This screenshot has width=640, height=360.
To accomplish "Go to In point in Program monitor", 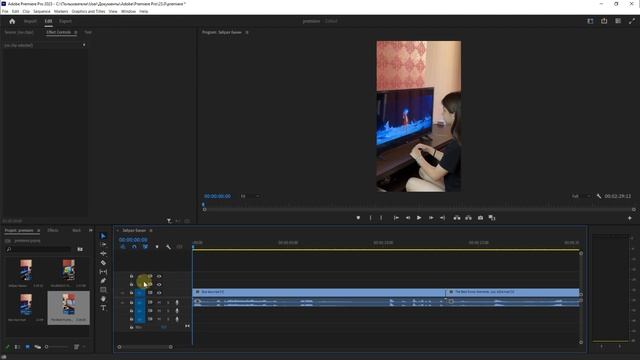I will click(396, 218).
